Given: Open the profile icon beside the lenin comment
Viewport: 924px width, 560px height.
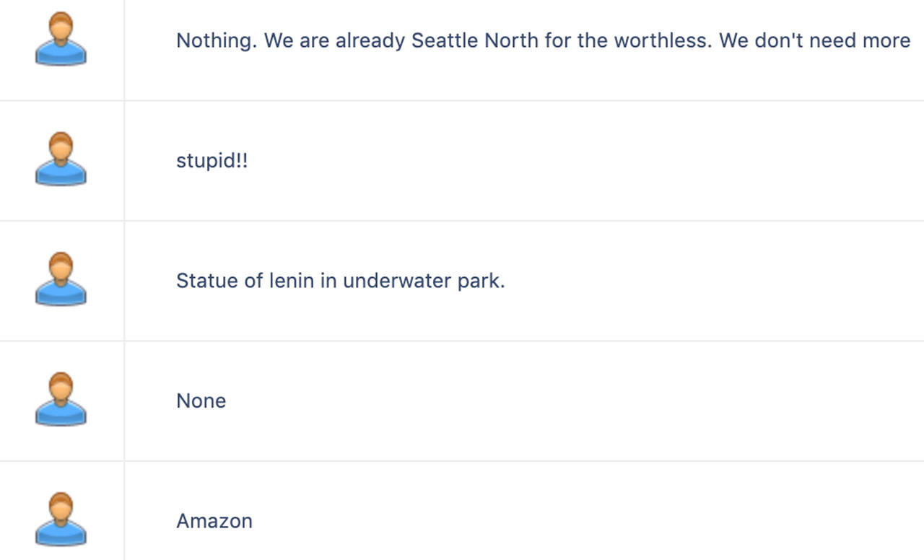Looking at the screenshot, I should [x=61, y=280].
